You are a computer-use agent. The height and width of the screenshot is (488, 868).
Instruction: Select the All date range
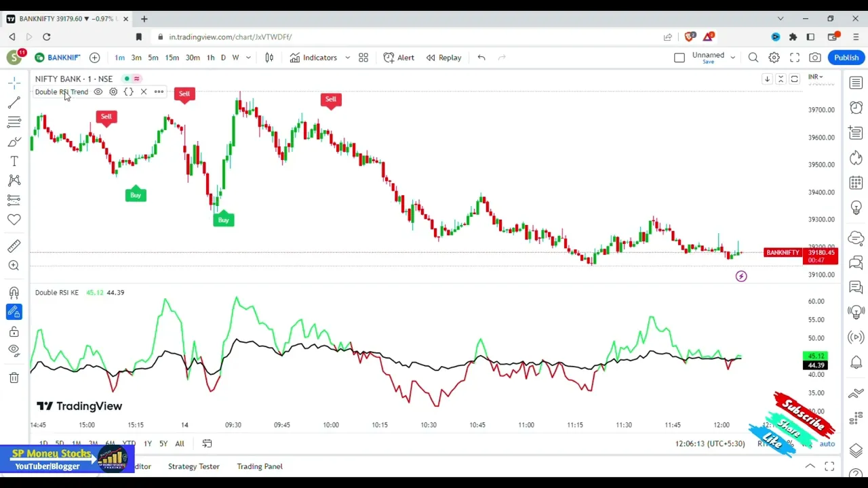180,444
